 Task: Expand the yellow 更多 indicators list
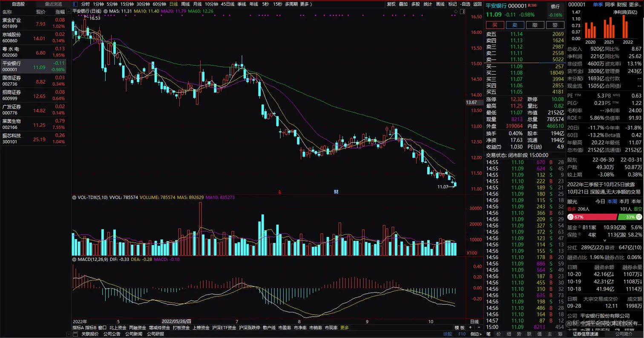(344, 328)
